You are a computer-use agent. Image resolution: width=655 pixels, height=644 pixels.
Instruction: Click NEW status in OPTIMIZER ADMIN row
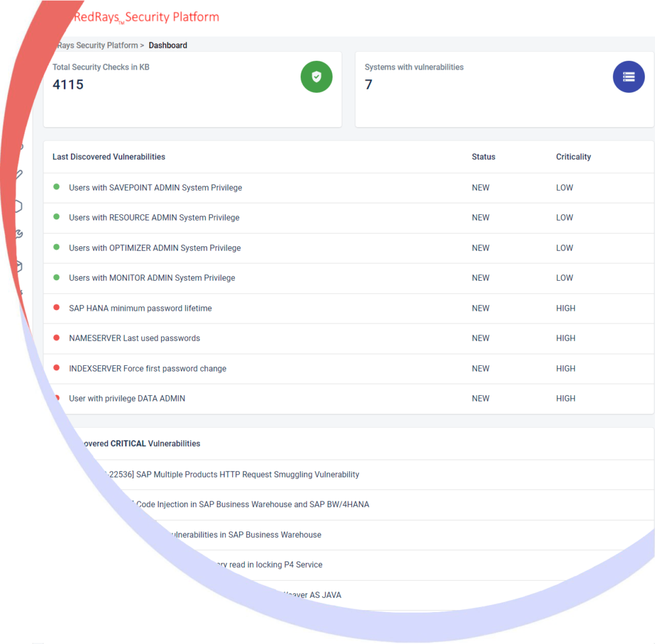[x=480, y=247]
